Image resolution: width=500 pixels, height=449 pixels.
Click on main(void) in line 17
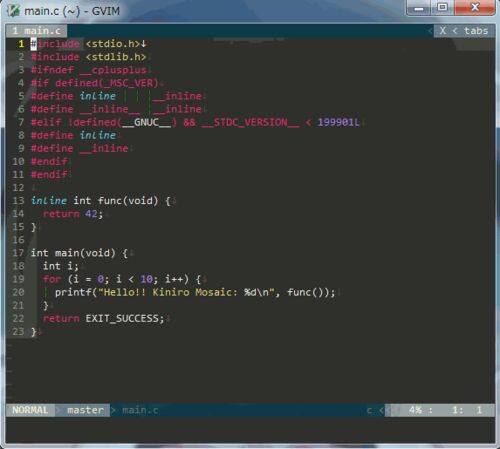pyautogui.click(x=85, y=253)
